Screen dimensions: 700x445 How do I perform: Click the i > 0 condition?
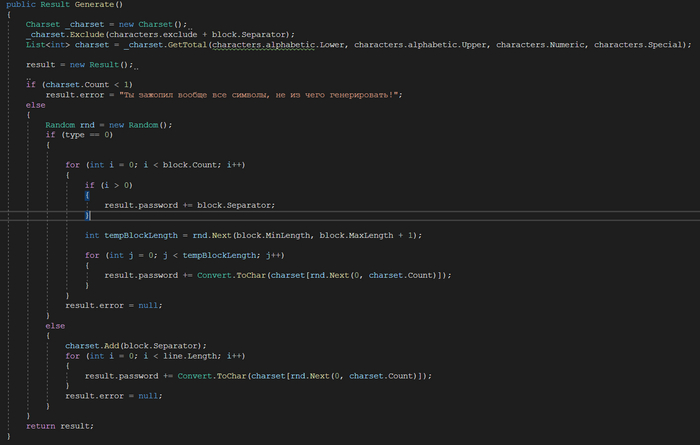(x=116, y=185)
